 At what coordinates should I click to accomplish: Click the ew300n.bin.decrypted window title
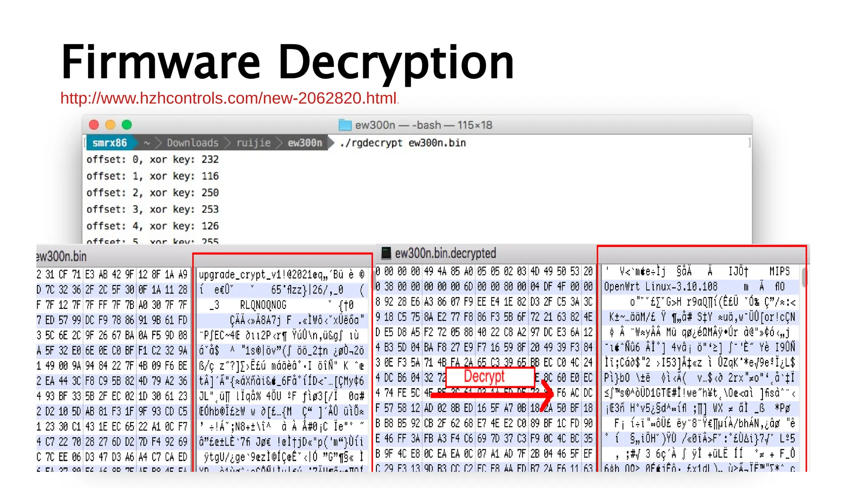tap(445, 253)
